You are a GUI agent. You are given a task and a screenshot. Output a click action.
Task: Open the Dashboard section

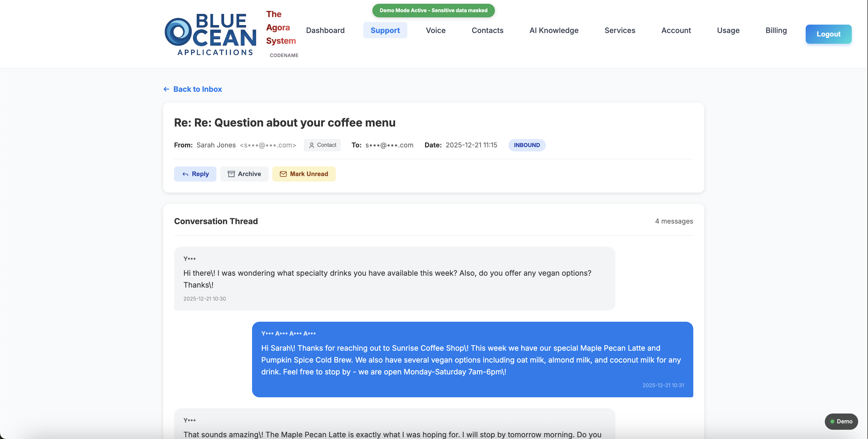tap(325, 30)
